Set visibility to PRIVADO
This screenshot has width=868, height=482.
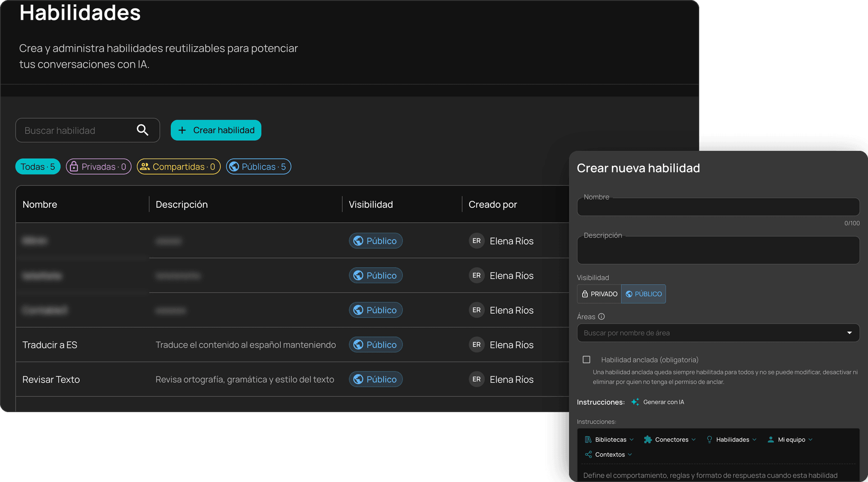(x=599, y=294)
